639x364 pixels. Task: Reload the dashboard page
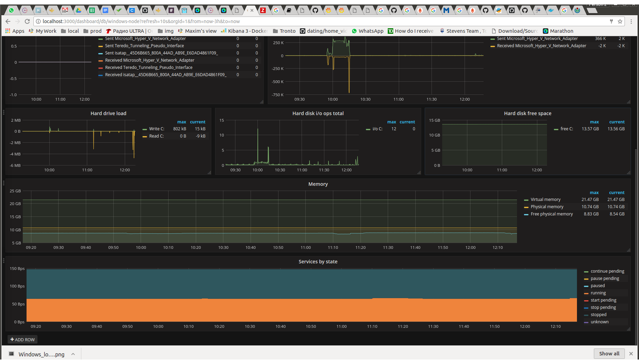pyautogui.click(x=27, y=21)
